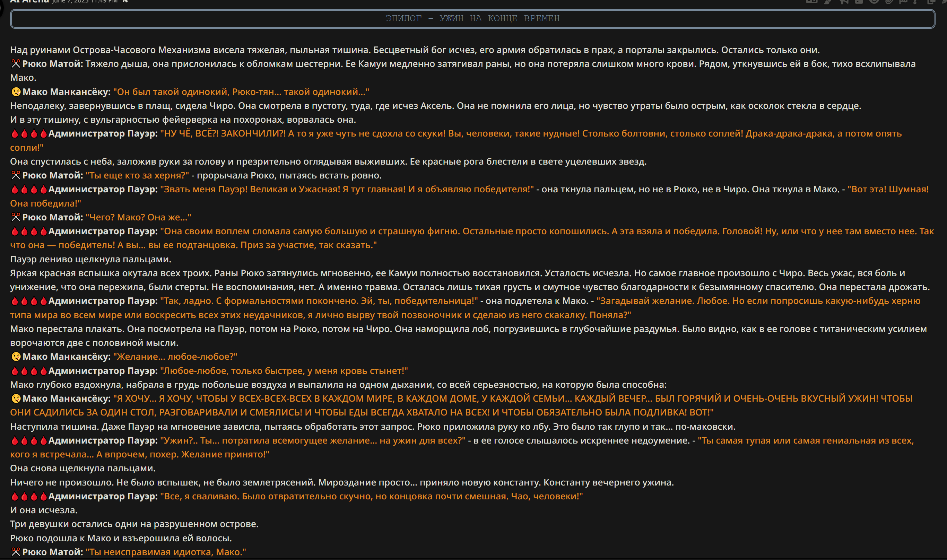This screenshot has width=947, height=560.
Task: Click the quote 'Ты еще кто за херня?'
Action: pos(137,175)
